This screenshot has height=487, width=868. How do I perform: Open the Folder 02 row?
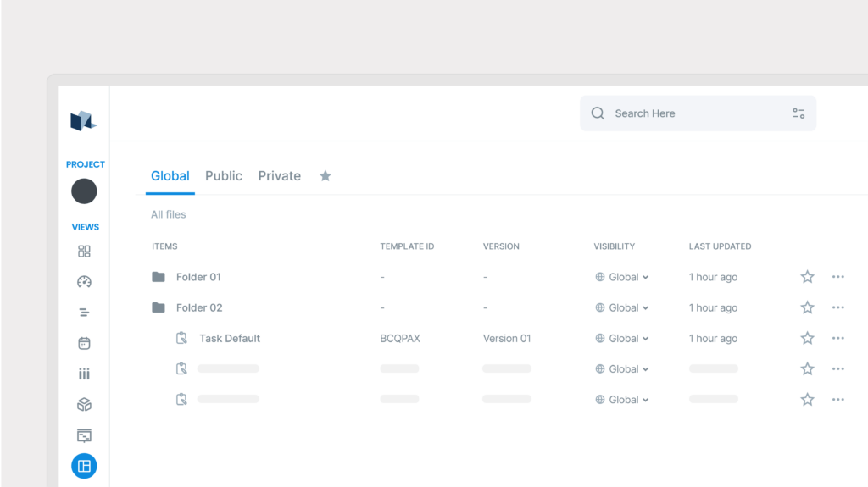coord(199,307)
